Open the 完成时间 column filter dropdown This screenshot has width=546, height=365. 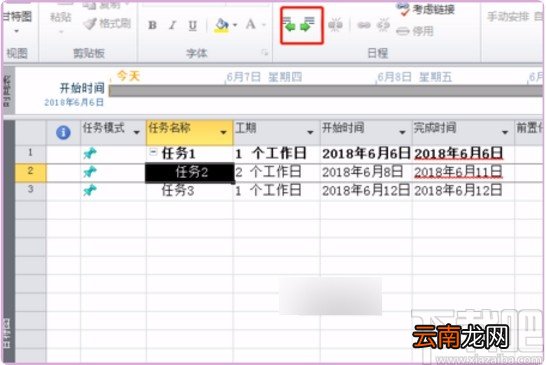(x=505, y=132)
